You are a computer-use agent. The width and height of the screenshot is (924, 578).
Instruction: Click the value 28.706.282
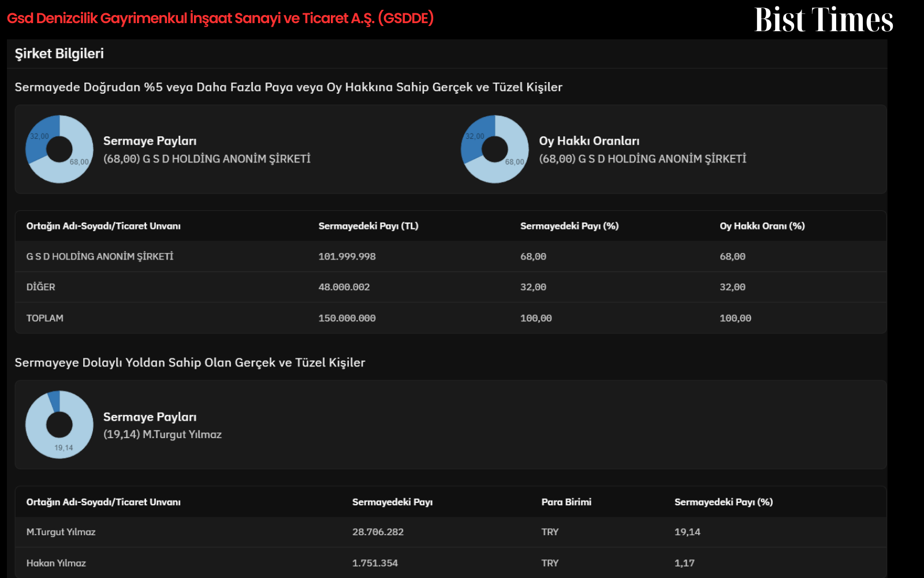pyautogui.click(x=378, y=532)
